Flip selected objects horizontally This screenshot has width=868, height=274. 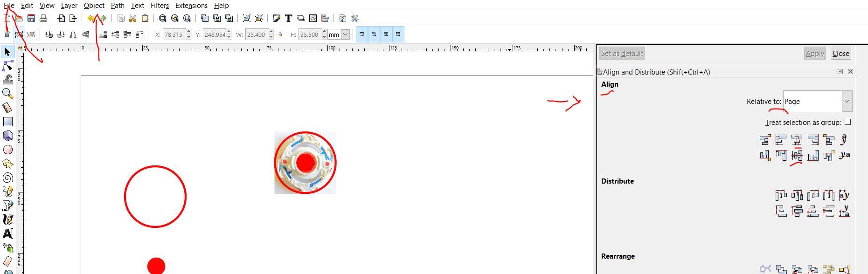(73, 34)
